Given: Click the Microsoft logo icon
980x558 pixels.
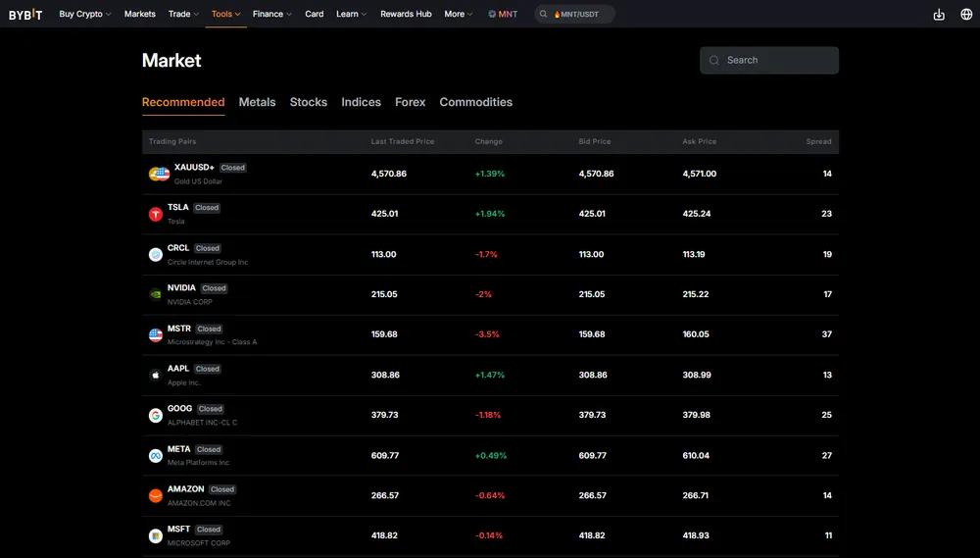Looking at the screenshot, I should pos(156,536).
